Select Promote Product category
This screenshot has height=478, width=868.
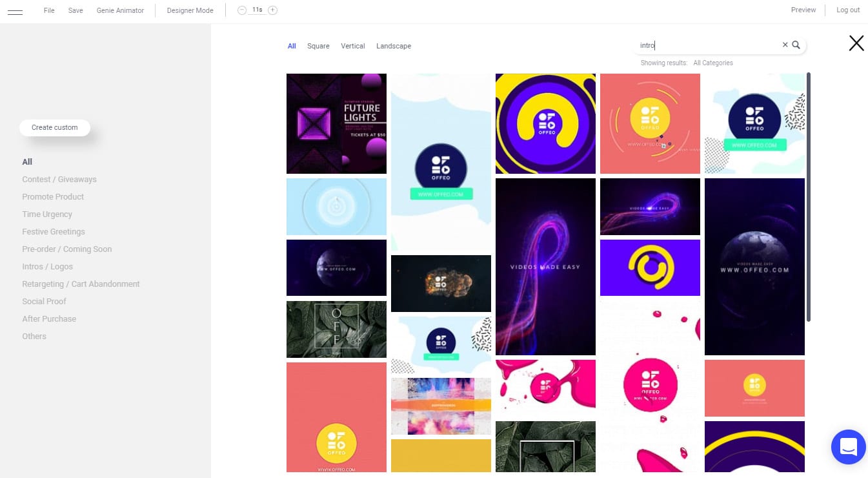point(53,196)
